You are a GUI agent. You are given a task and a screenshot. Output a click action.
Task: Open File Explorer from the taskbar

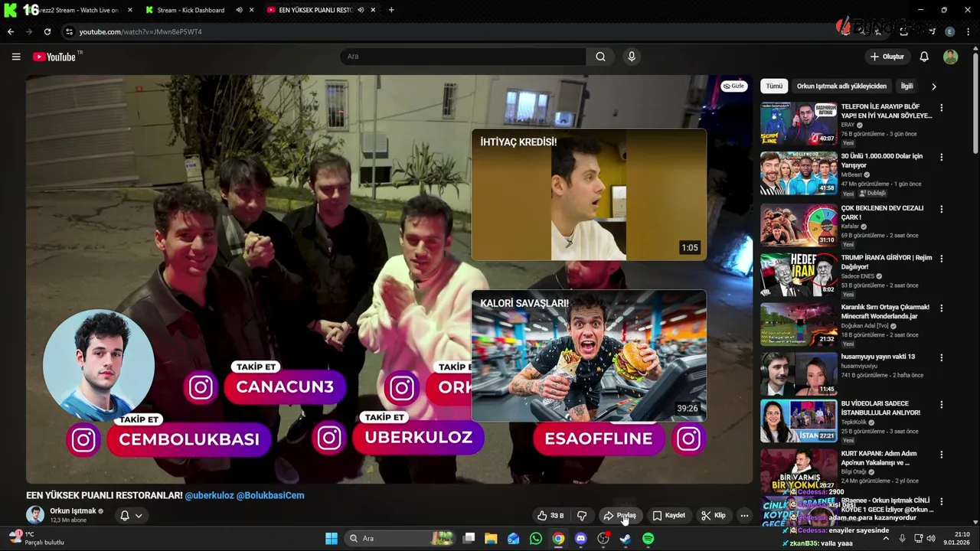pyautogui.click(x=491, y=539)
